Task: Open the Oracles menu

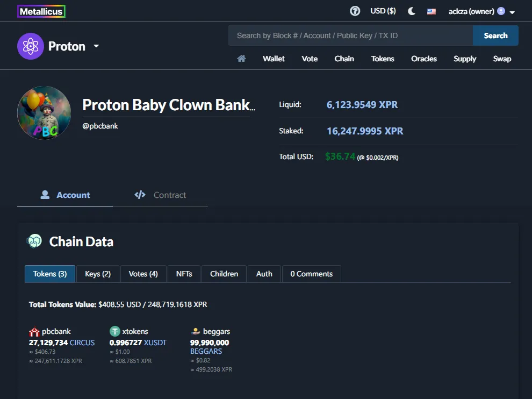Action: click(x=424, y=59)
